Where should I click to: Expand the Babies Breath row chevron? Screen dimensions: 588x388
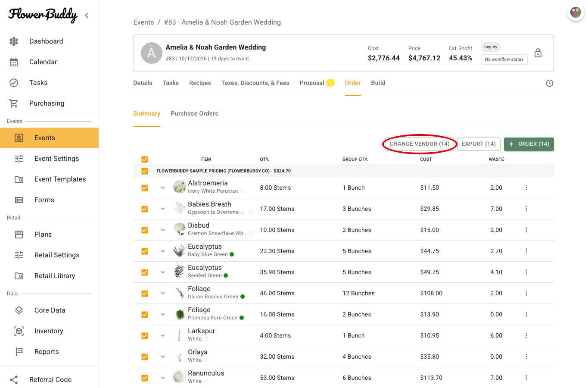point(163,209)
